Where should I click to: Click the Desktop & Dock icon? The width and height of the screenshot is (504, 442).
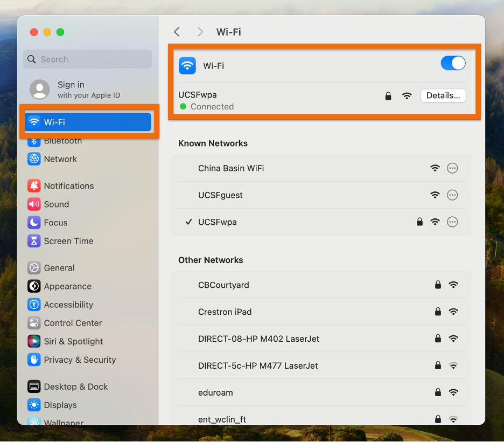click(34, 386)
